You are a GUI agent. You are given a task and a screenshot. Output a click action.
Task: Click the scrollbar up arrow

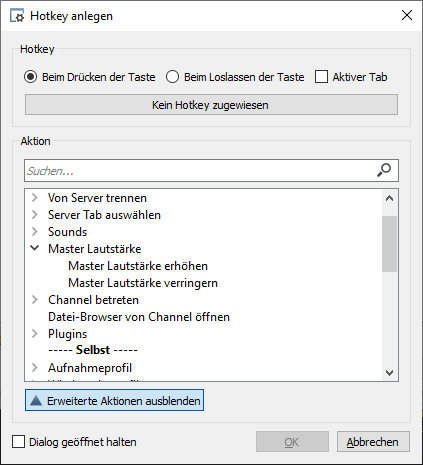coord(389,198)
